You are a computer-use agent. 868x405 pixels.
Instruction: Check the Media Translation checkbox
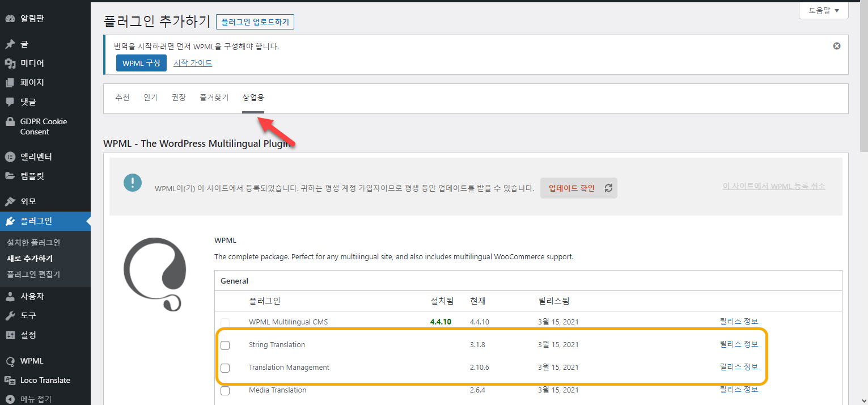[x=225, y=391]
